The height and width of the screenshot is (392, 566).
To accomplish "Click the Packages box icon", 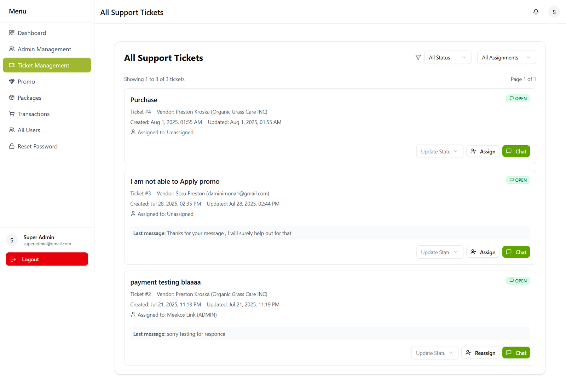I will pyautogui.click(x=12, y=98).
